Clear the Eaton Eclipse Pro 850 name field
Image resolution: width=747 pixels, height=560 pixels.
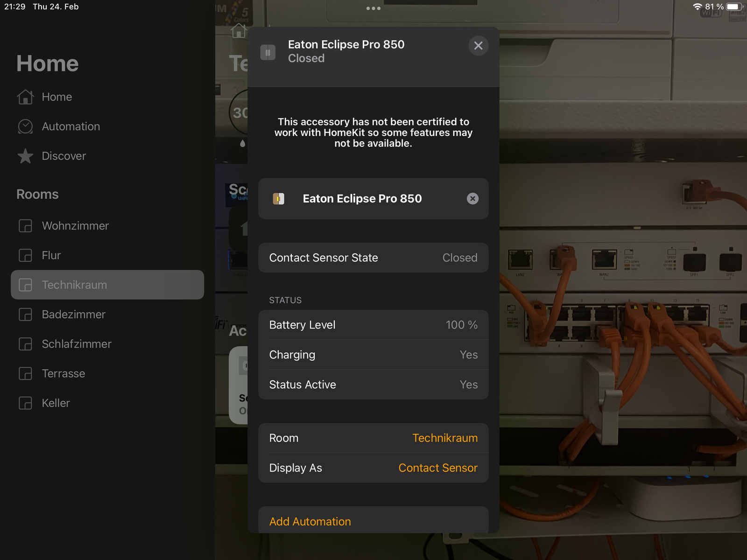tap(472, 199)
